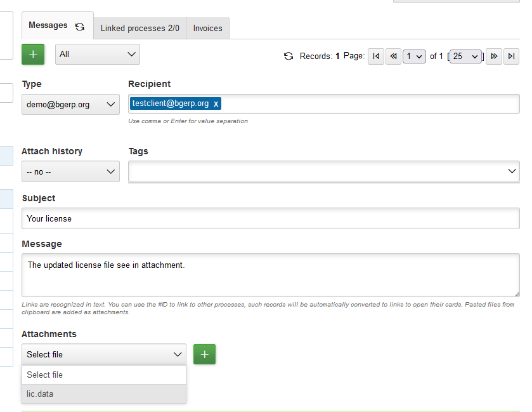This screenshot has width=532, height=412.
Task: Remove the testclient@bgerp.org recipient tag
Action: [x=216, y=103]
